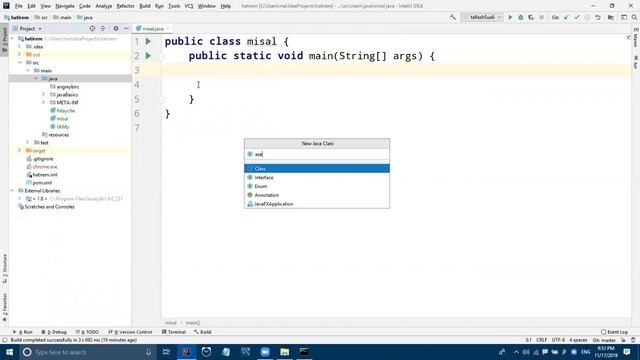Open the Debug tool window
This screenshot has width=640, height=360.
click(x=54, y=332)
